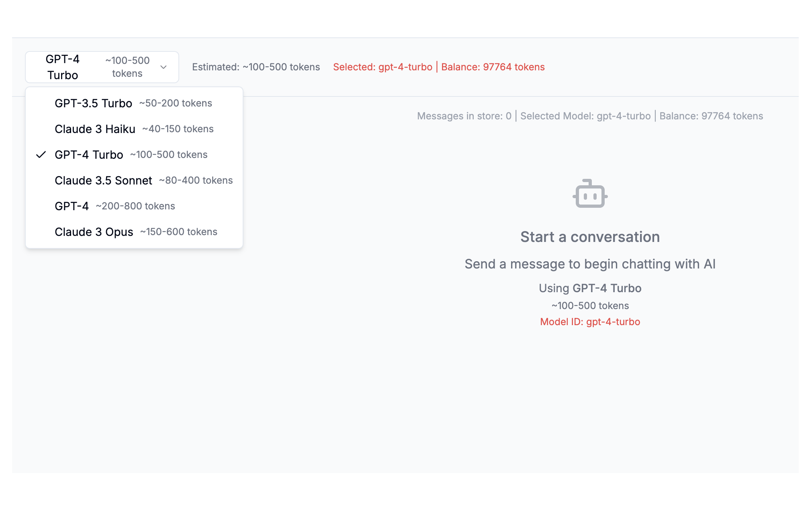The image size is (812, 508).
Task: Select GPT-3.5 Turbo from the model list
Action: pos(134,103)
